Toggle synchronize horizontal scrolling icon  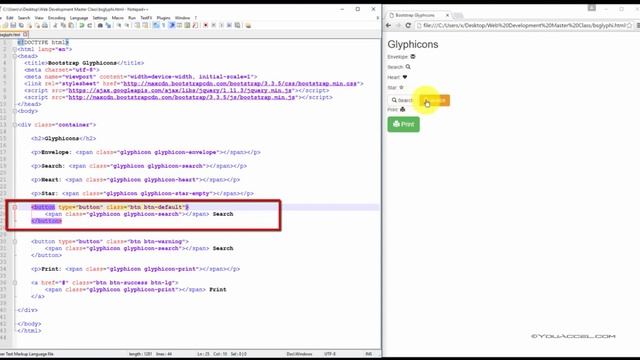tap(146, 25)
